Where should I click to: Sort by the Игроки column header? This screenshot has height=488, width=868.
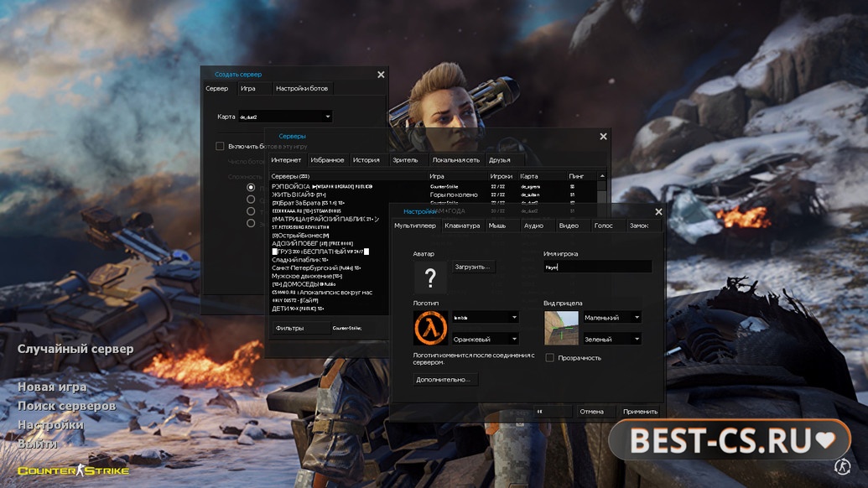click(x=502, y=176)
